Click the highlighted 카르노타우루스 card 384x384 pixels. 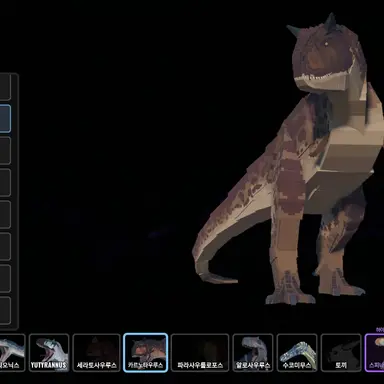point(145,353)
